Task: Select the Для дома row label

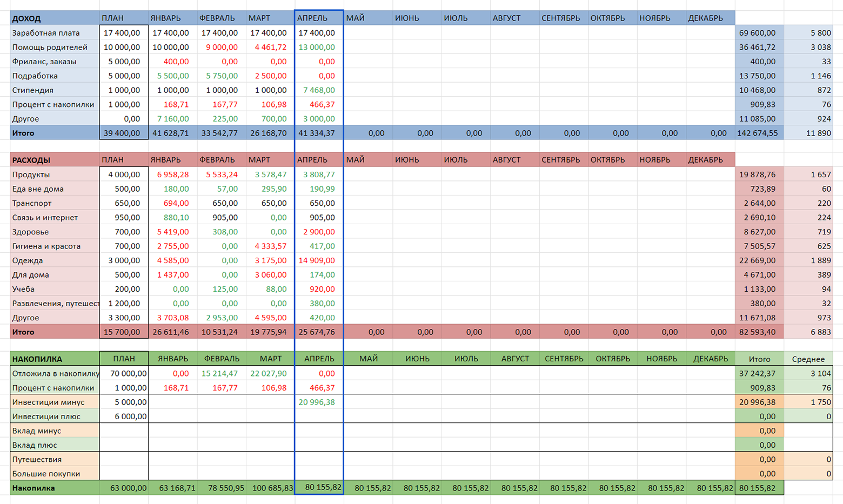Action: pos(55,275)
